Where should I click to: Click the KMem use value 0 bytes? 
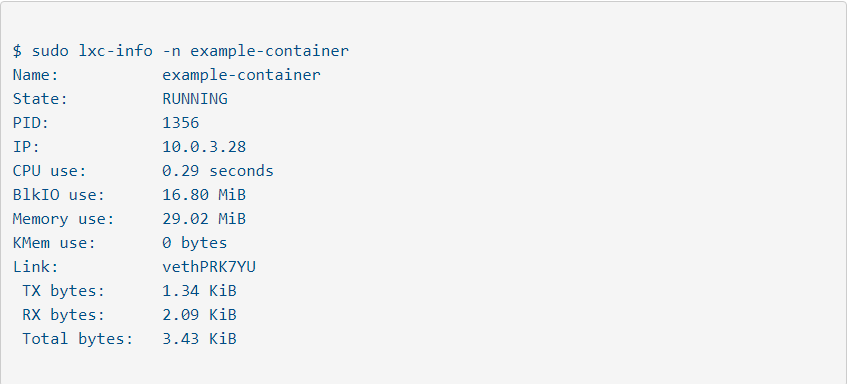[195, 243]
